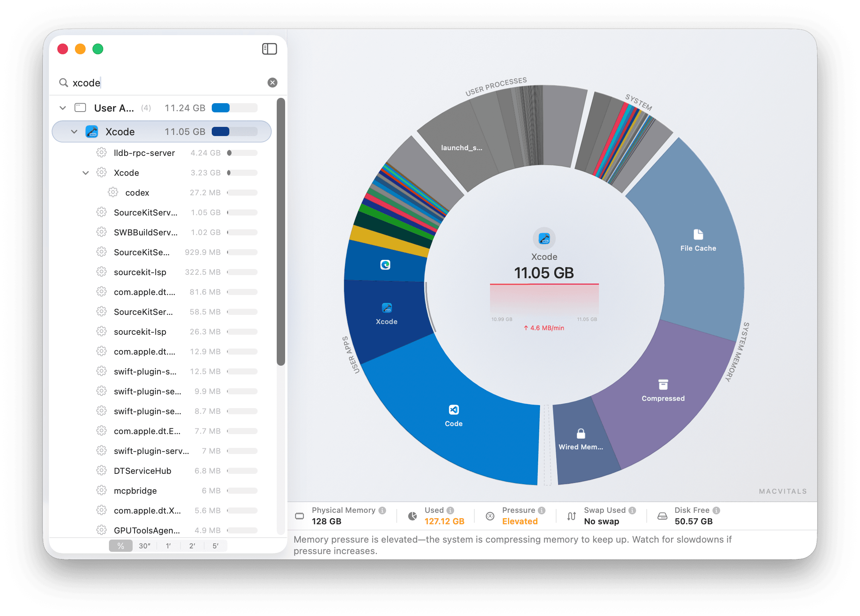Viewport: 860px width, 616px height.
Task: Click Physical Memory info icon
Action: click(x=382, y=510)
